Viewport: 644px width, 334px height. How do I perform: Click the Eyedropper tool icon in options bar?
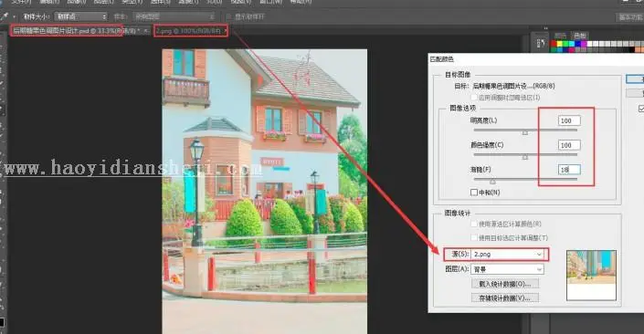(5, 16)
